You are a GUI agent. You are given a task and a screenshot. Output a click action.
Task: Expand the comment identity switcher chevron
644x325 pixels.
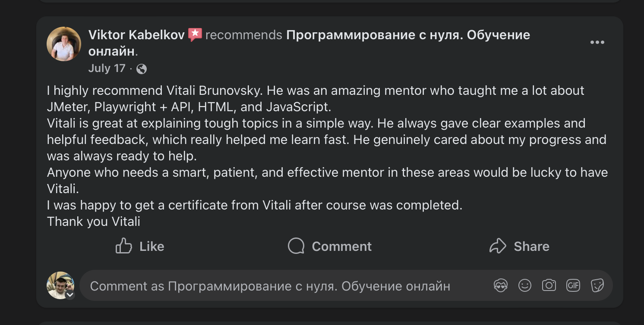[x=70, y=295]
